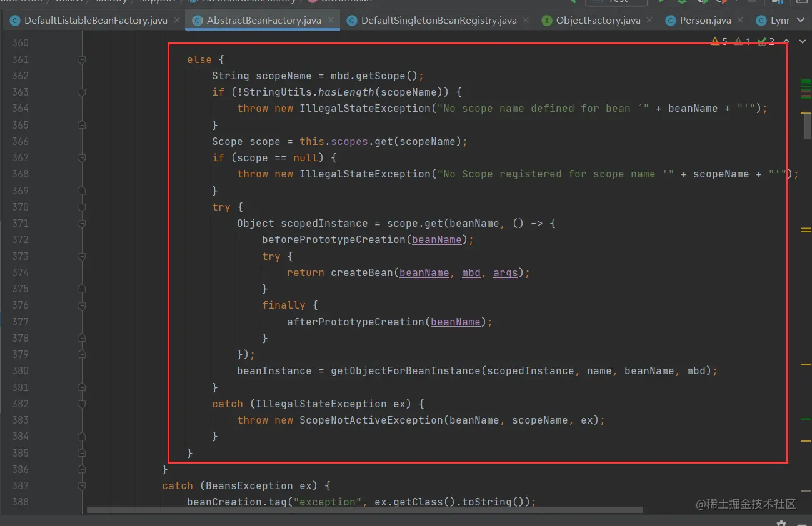Click the fold end marker on line 379
Image resolution: width=812 pixels, height=526 pixels.
(82, 354)
